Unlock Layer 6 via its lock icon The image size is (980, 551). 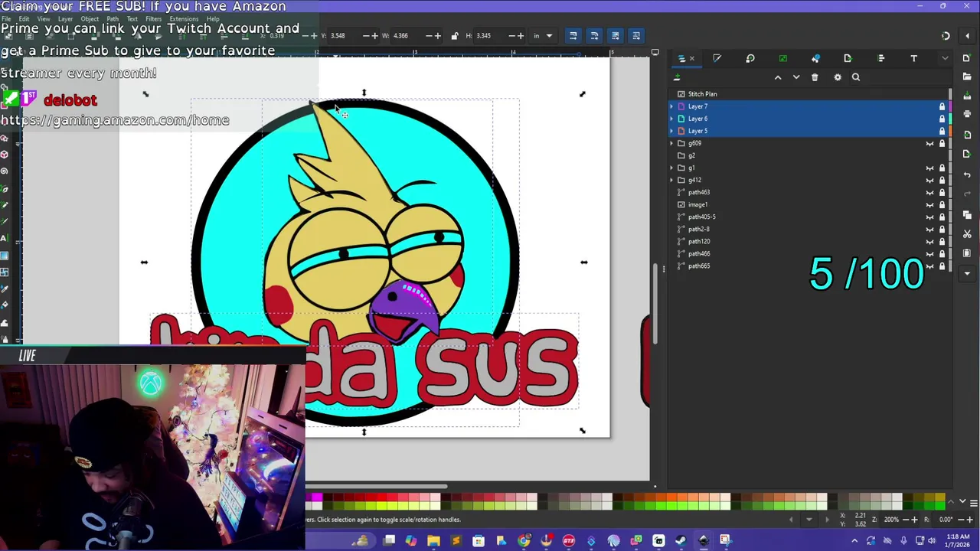(942, 119)
